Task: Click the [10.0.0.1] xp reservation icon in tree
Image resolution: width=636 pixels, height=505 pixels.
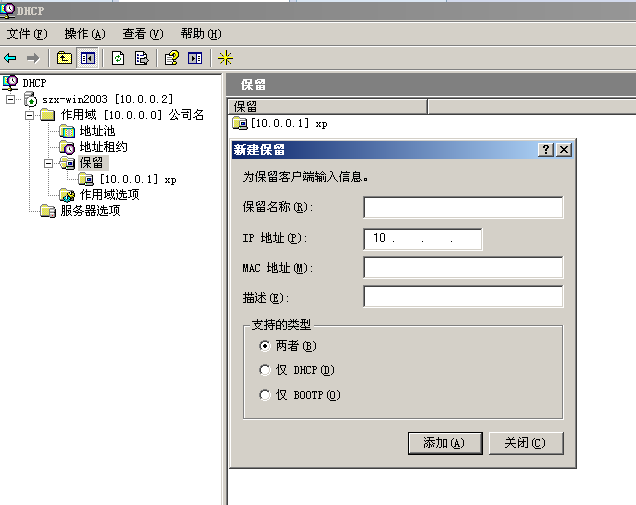Action: 86,179
